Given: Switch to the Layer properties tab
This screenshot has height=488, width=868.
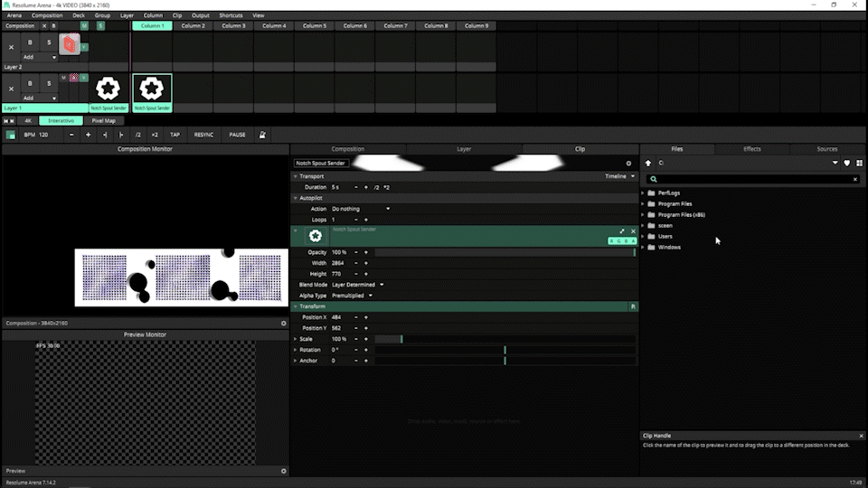Looking at the screenshot, I should tap(464, 149).
